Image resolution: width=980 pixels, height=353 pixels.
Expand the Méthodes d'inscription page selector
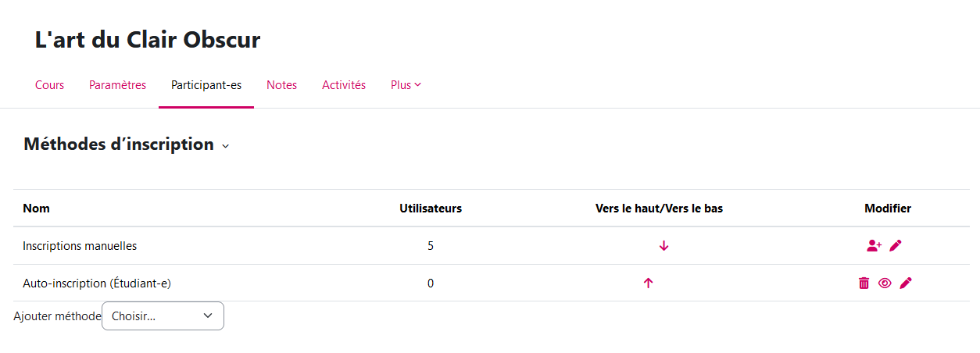[x=226, y=146]
